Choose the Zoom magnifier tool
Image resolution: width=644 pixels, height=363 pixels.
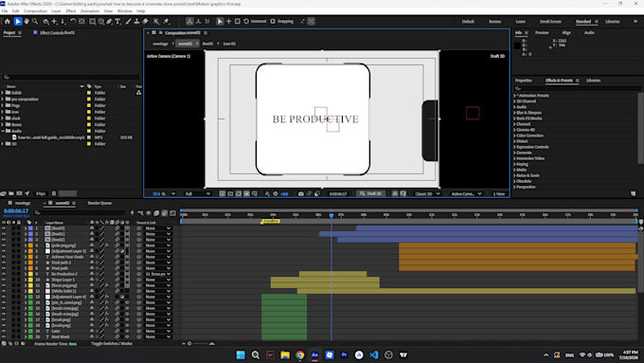click(35, 22)
